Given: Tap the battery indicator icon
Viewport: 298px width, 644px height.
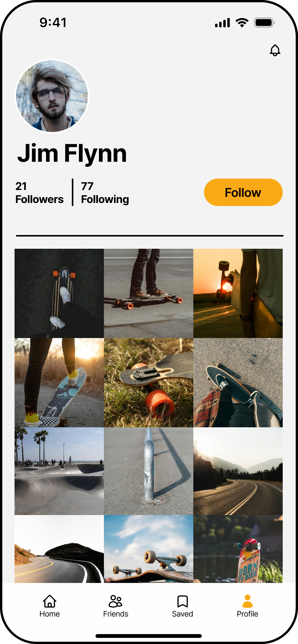Looking at the screenshot, I should coord(264,23).
